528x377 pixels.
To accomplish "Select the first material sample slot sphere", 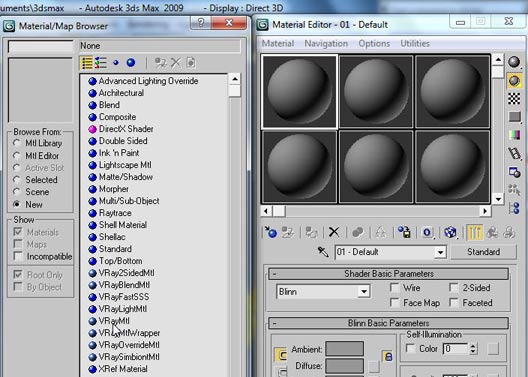I will coord(299,92).
